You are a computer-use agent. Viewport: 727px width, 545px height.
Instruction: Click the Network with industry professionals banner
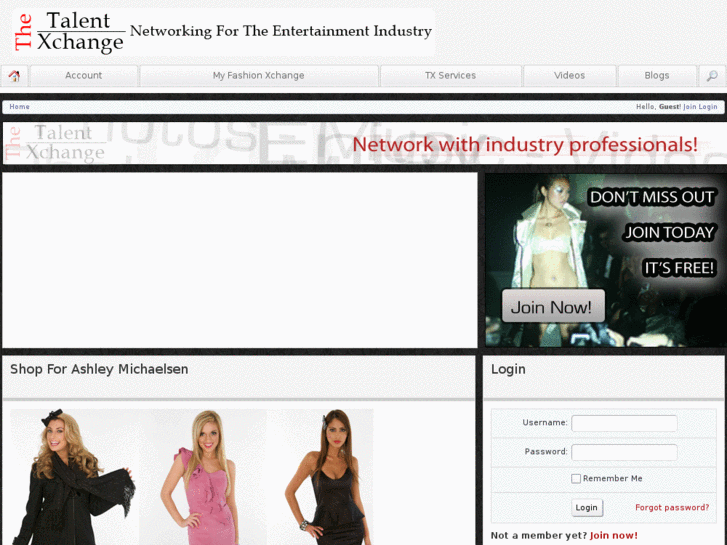coord(364,143)
